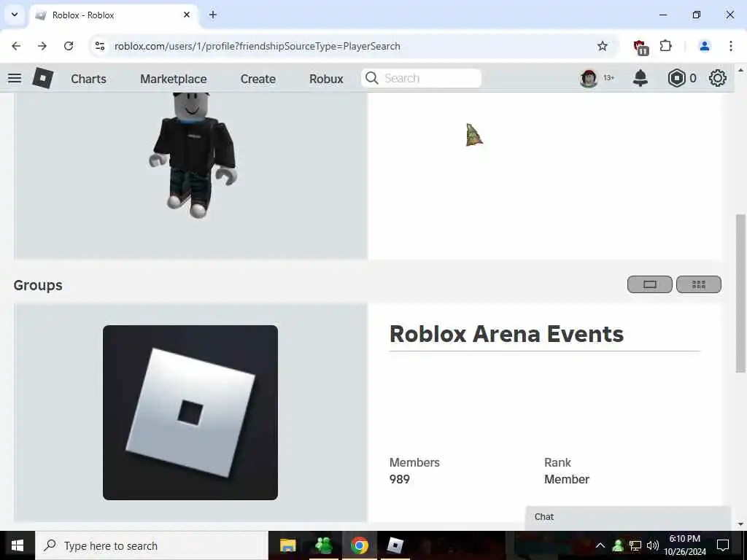Open a new browser tab

pyautogui.click(x=213, y=15)
